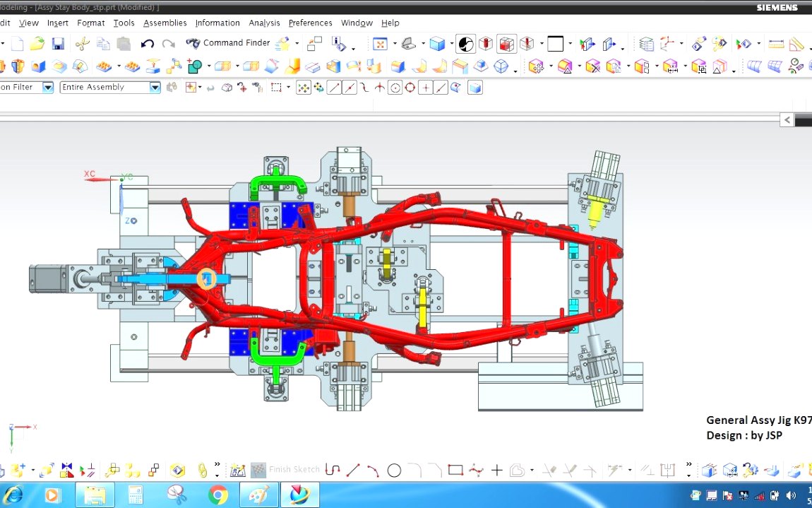This screenshot has width=812, height=508.
Task: Open Internet Explorer from the taskbar
Action: coord(13,495)
